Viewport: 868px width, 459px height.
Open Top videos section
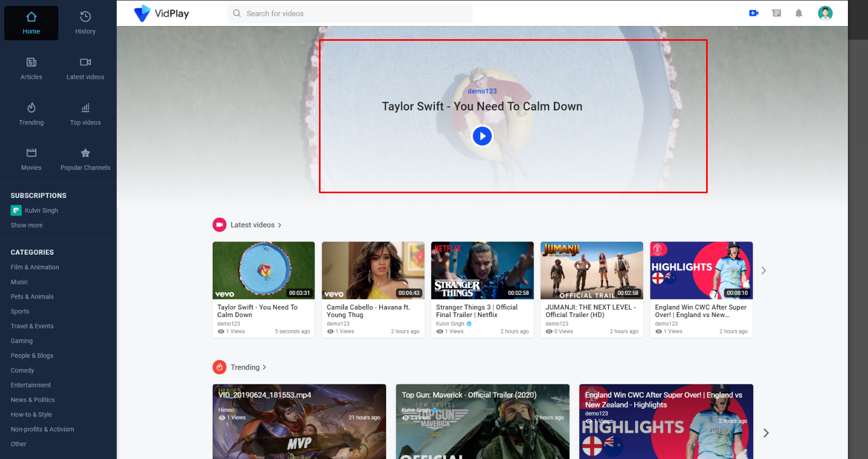(x=85, y=114)
